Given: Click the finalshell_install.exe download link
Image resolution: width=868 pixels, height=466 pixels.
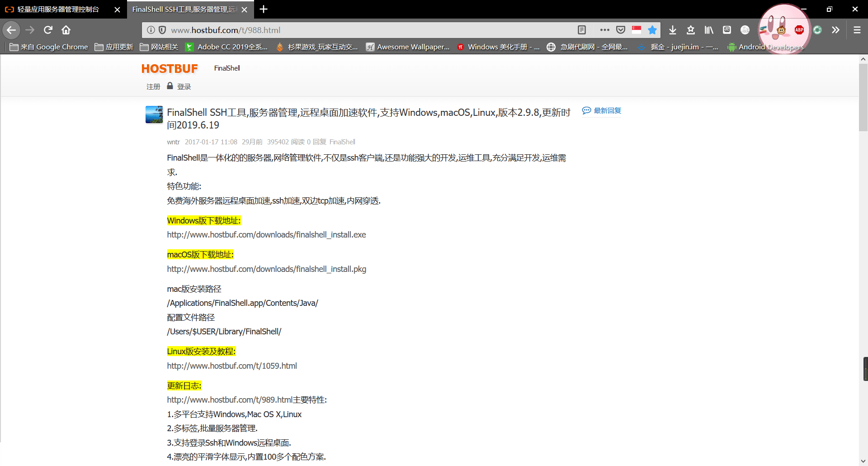Looking at the screenshot, I should click(266, 235).
